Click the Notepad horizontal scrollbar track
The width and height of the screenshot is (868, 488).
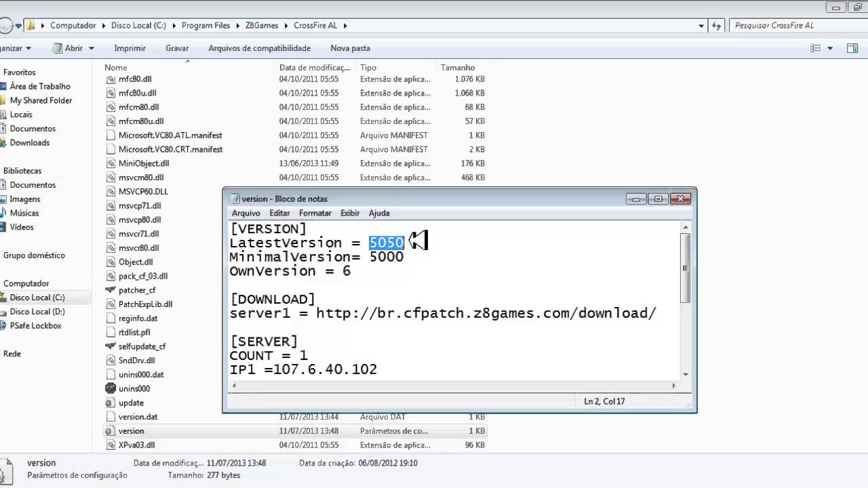point(453,386)
